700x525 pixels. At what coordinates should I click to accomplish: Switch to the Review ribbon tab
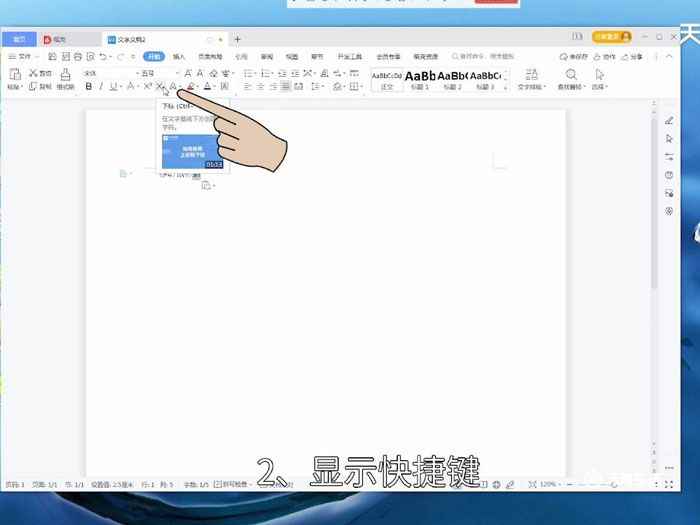click(267, 56)
